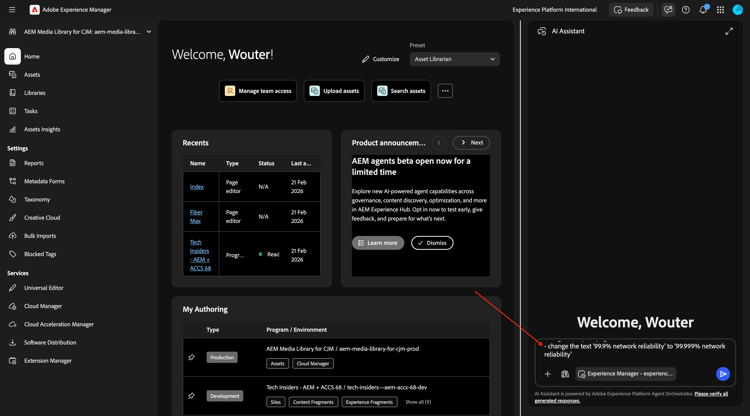The width and height of the screenshot is (750, 416).
Task: Click Upload assets
Action: coord(334,91)
